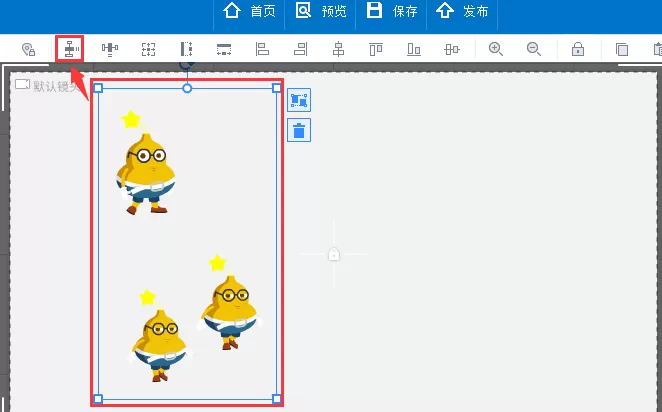This screenshot has width=662, height=412.
Task: Click the location lock icon in toolbar
Action: 28,49
